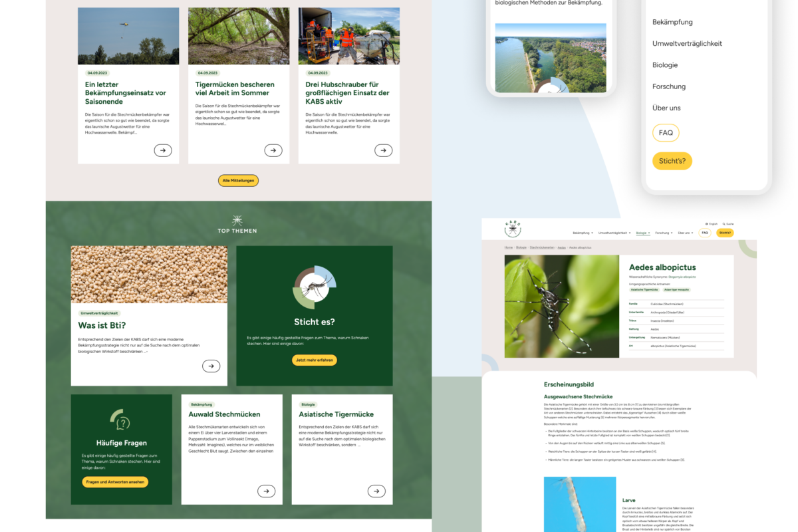Click the arrow on Was ist Bti? card
This screenshot has width=798, height=532.
pyautogui.click(x=211, y=366)
